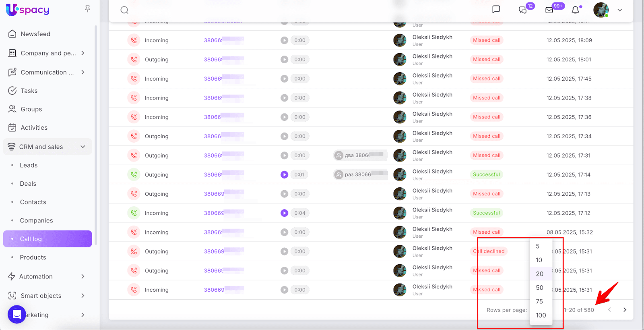Click declined-call icon on Call declined row

[x=134, y=251]
